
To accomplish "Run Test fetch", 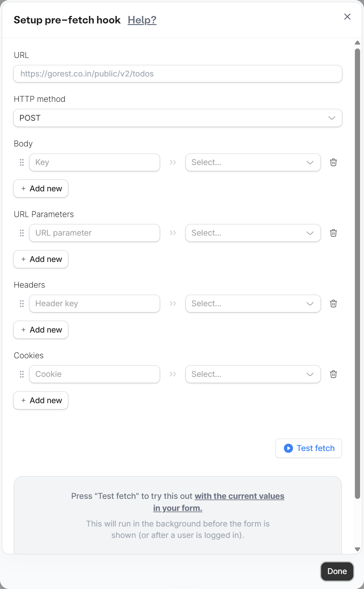I will coord(309,448).
